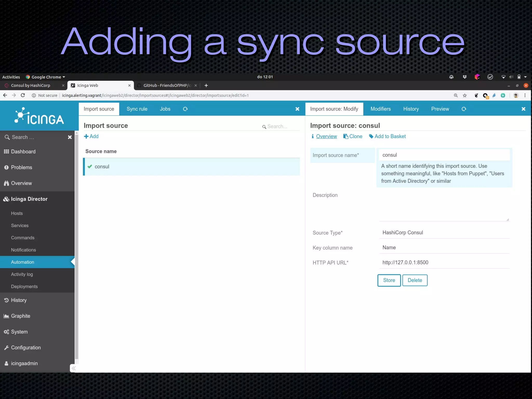
Task: Click the Dashboard grid icon
Action: point(6,151)
